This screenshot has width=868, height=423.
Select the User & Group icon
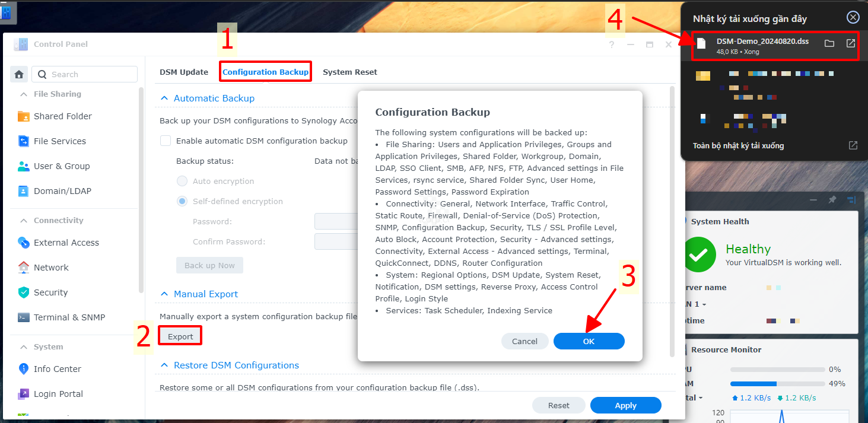[x=24, y=166]
